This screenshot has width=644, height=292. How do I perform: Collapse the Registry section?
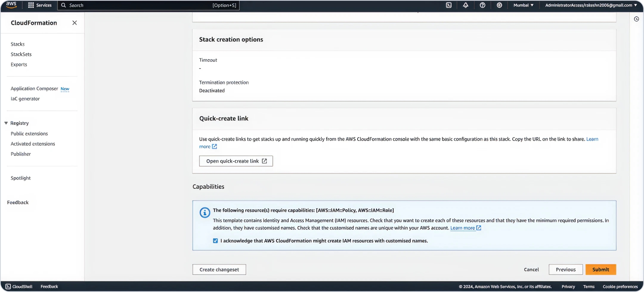click(x=6, y=123)
